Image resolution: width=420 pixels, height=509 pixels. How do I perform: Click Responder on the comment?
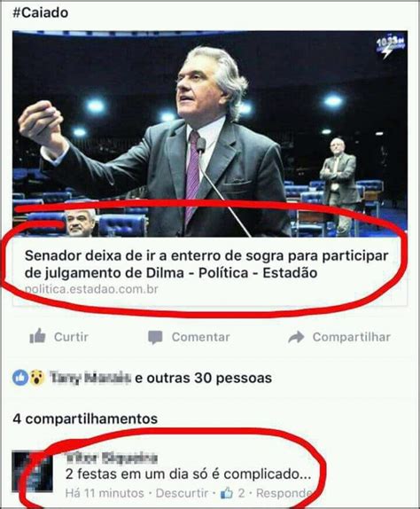pos(284,493)
